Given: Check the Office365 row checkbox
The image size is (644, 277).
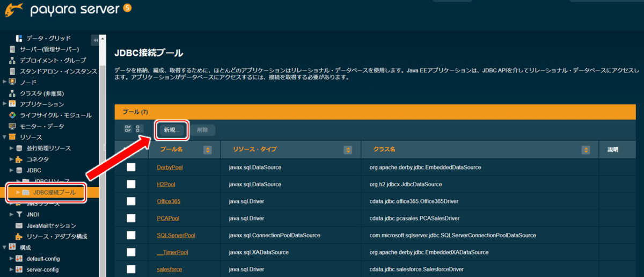Looking at the screenshot, I should click(131, 201).
